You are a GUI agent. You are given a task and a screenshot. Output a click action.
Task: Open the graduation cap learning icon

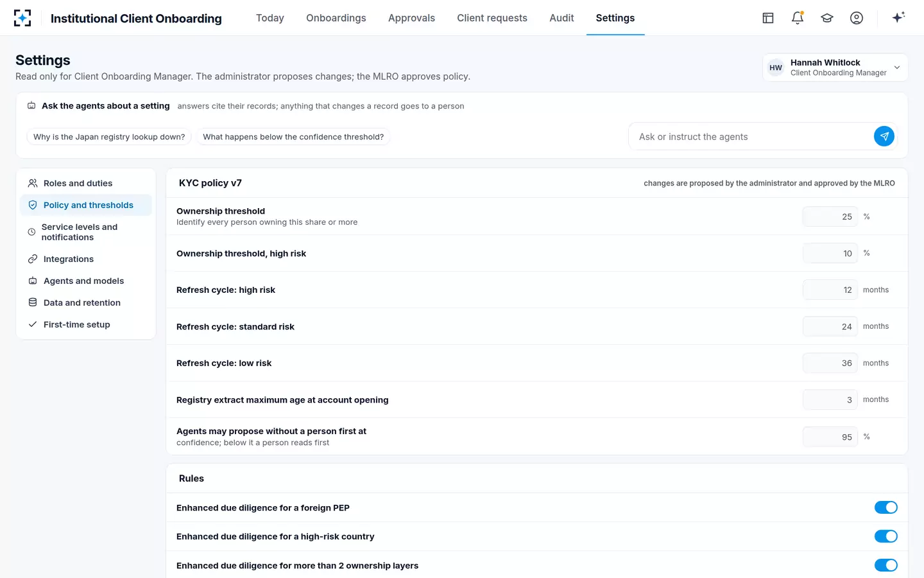827,18
